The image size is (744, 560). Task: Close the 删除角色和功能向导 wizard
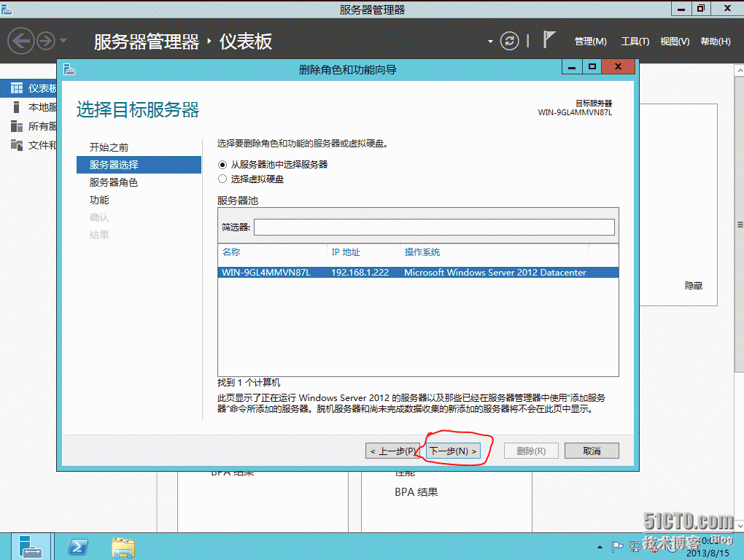(x=618, y=67)
